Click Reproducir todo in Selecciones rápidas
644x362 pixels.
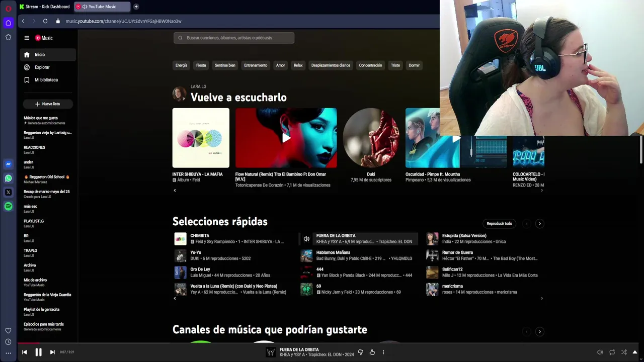499,223
